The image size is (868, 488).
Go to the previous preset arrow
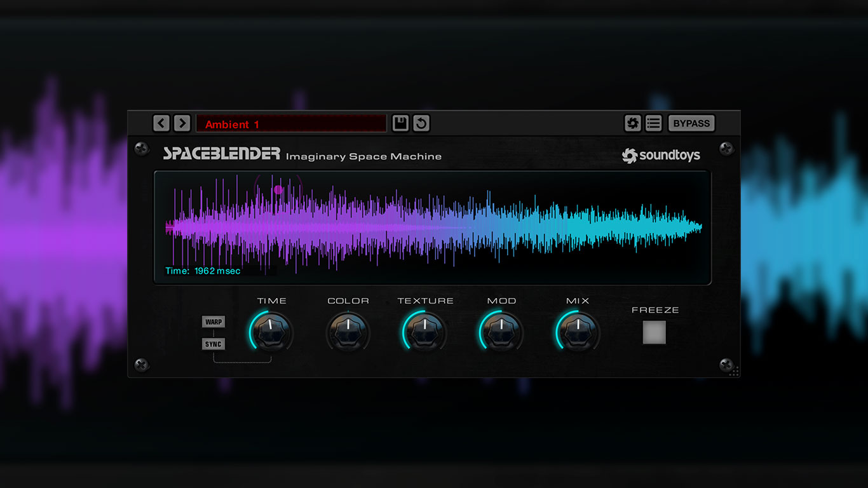161,123
